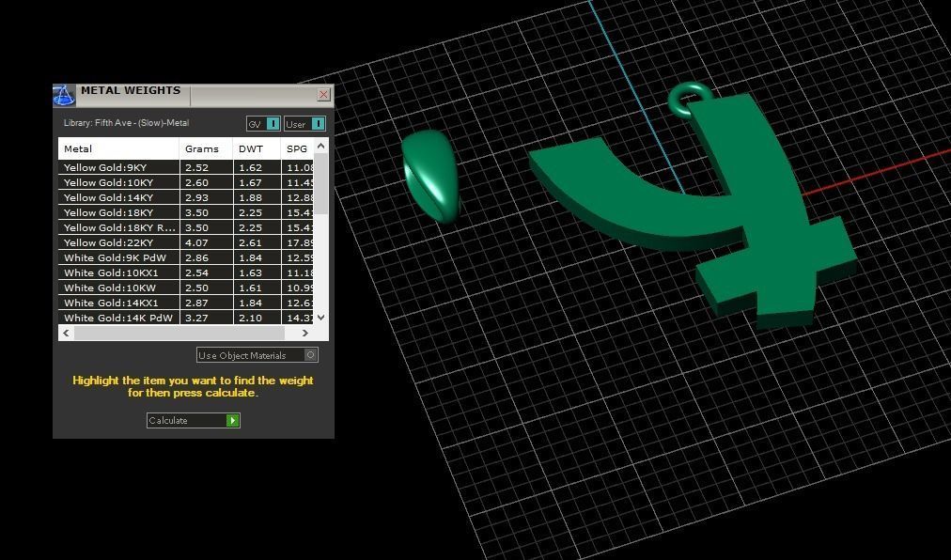Screen dimensions: 951x560
Task: Toggle the User library option
Action: tap(305, 124)
